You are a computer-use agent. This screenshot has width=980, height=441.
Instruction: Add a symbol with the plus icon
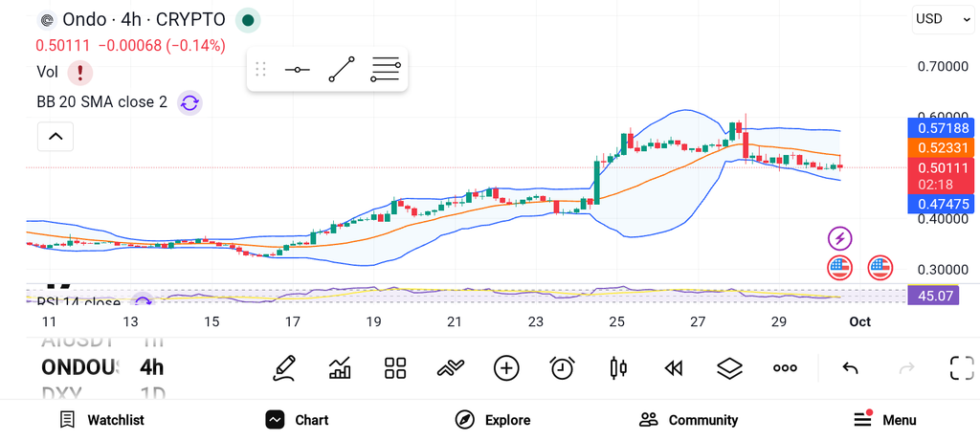(x=506, y=368)
